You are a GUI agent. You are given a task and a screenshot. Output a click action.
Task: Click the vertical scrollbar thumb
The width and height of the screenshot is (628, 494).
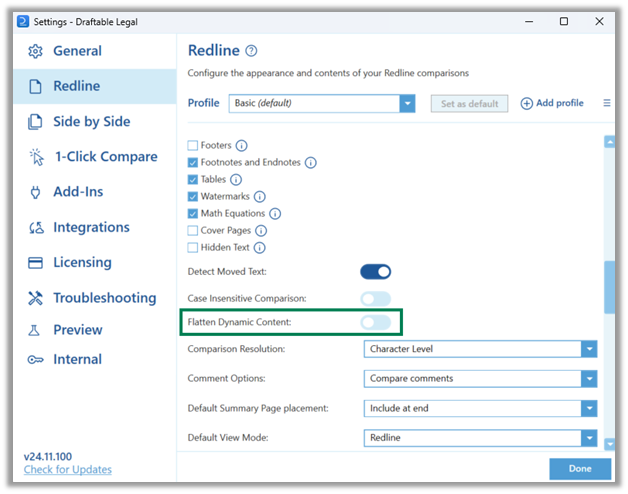(x=609, y=287)
